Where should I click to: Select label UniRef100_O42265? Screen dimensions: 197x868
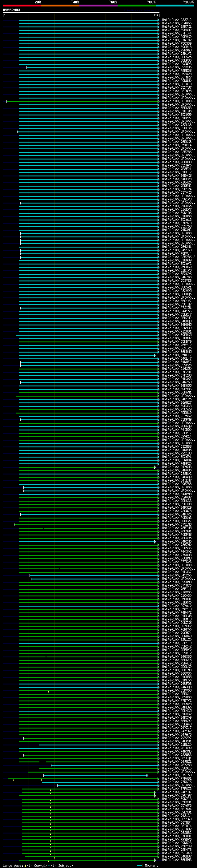pyautogui.click(x=177, y=575)
